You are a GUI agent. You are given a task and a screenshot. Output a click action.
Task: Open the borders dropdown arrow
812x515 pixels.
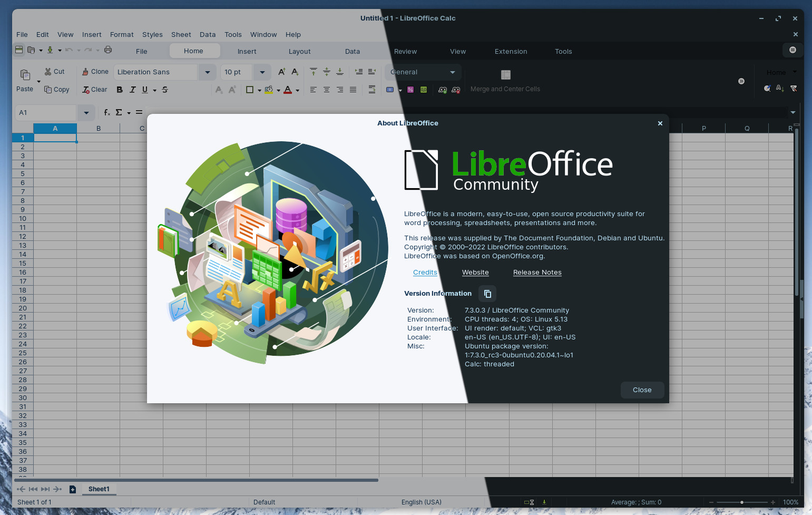(x=259, y=90)
